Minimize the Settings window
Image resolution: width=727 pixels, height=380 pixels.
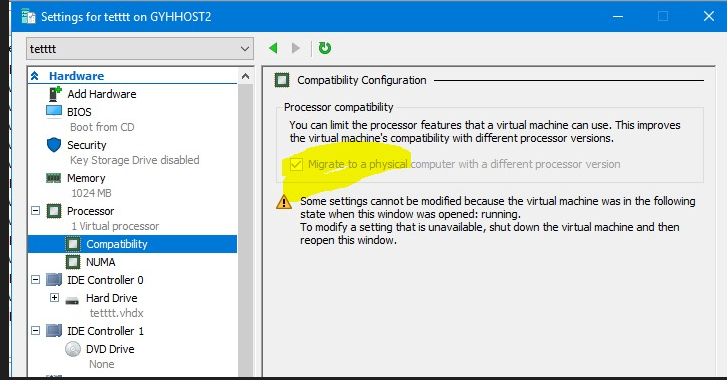(618, 16)
